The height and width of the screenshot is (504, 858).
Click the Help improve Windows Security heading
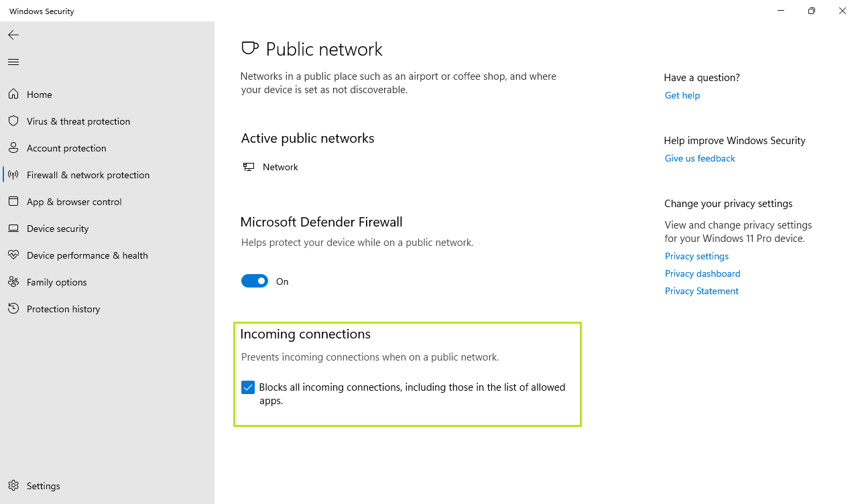735,141
